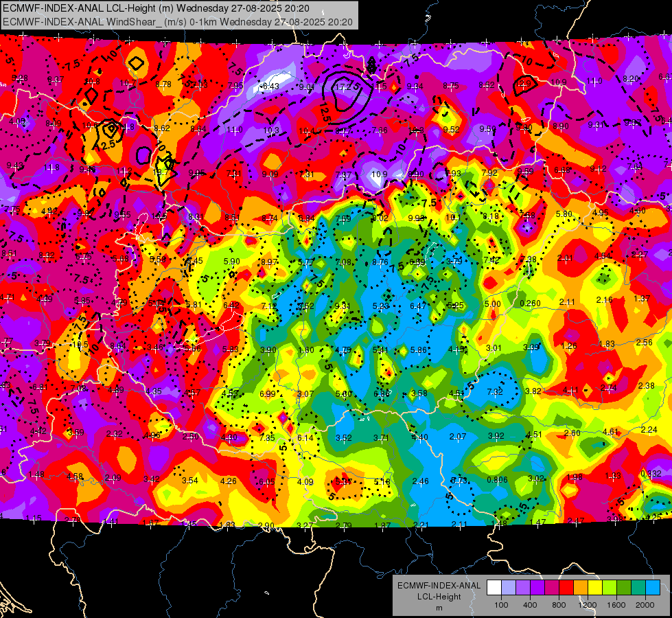Click 'LCL-Height' text in the legend box

click(439, 597)
